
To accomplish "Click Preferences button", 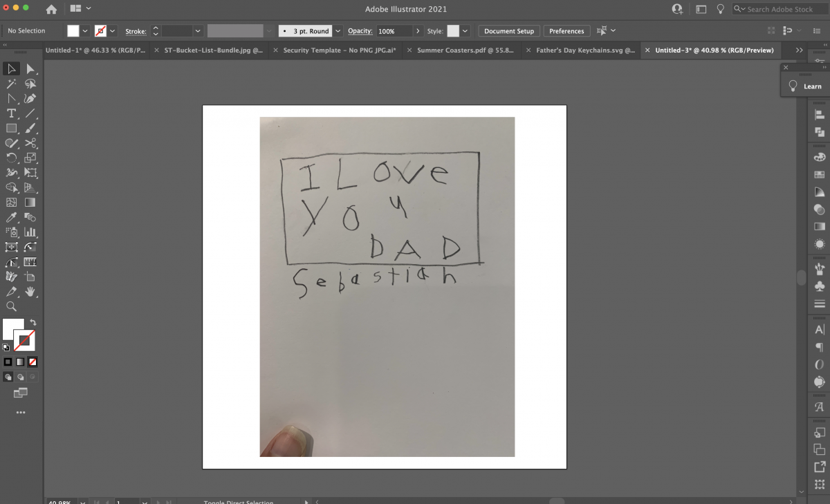I will pyautogui.click(x=566, y=31).
